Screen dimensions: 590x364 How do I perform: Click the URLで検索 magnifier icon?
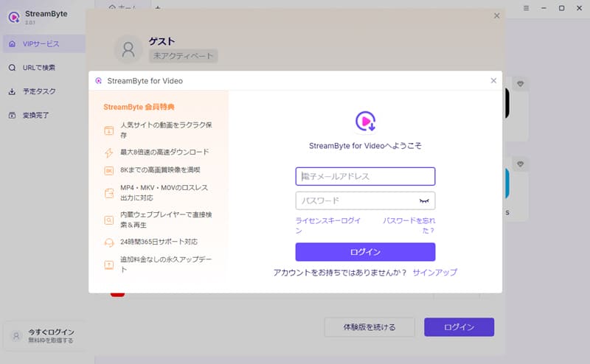coord(12,68)
